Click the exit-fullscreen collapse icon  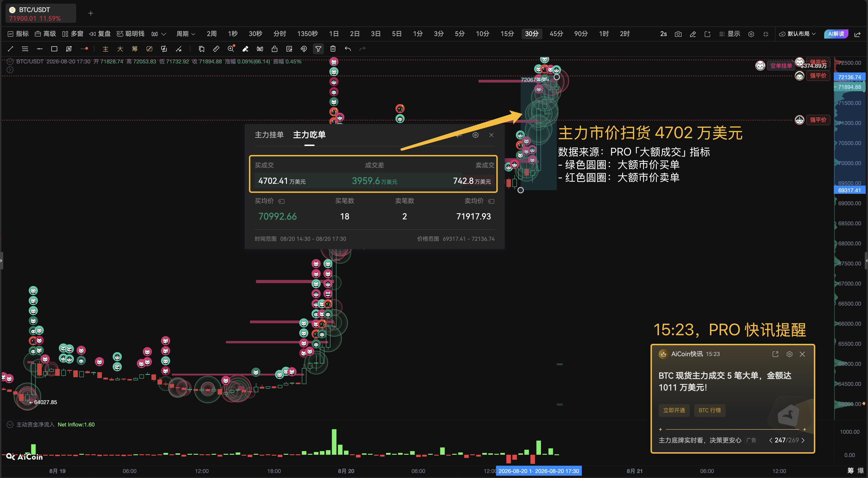[x=766, y=34]
